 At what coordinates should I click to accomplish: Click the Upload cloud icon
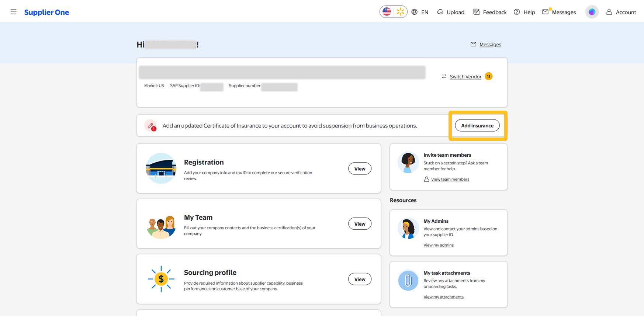coord(440,12)
